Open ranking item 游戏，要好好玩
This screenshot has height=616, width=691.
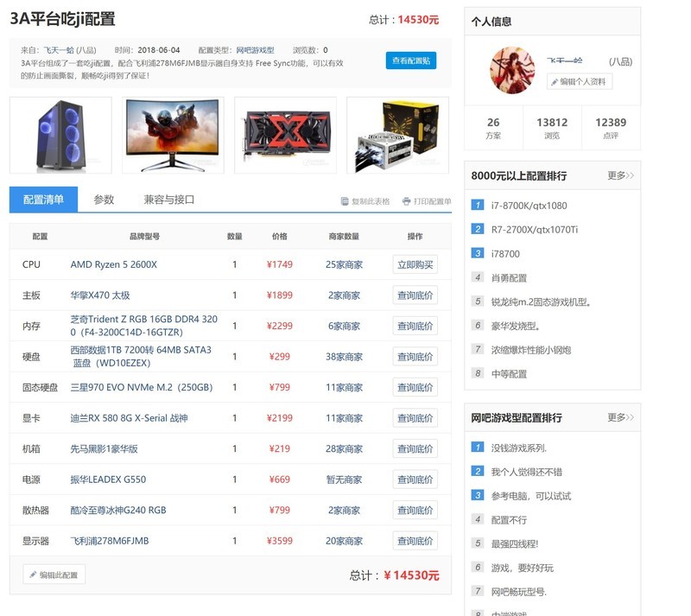[523, 568]
